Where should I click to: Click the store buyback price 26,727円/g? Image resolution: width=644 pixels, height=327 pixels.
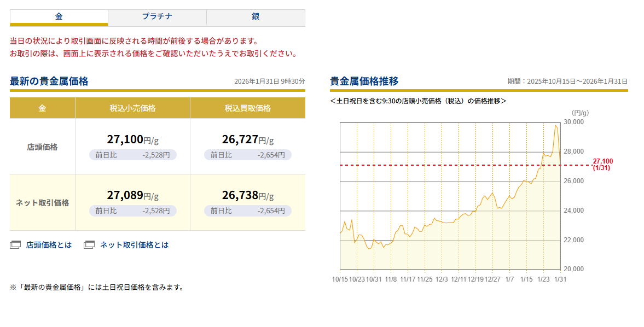point(247,139)
